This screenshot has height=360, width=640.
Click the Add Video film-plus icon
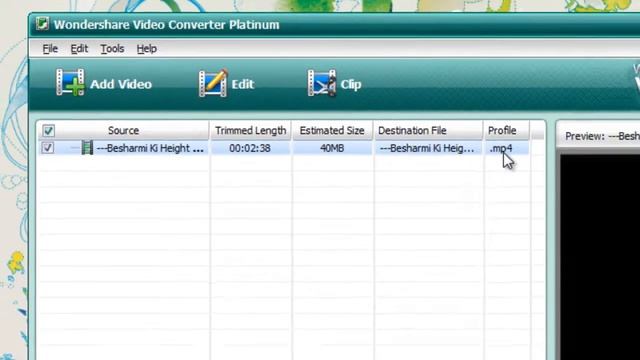pyautogui.click(x=70, y=82)
